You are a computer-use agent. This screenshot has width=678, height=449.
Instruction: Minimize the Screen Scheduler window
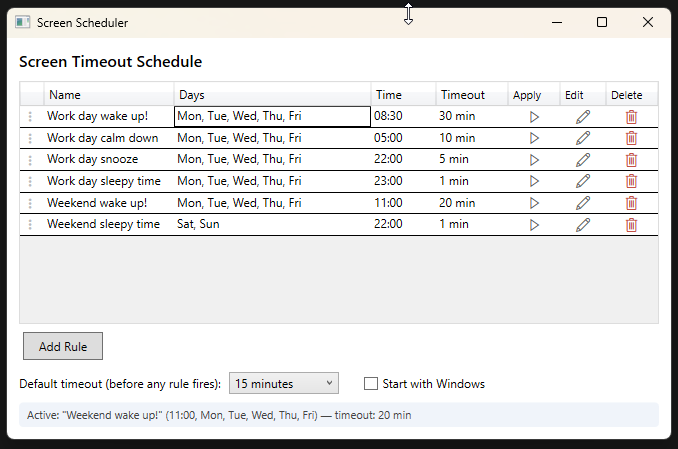click(x=557, y=22)
